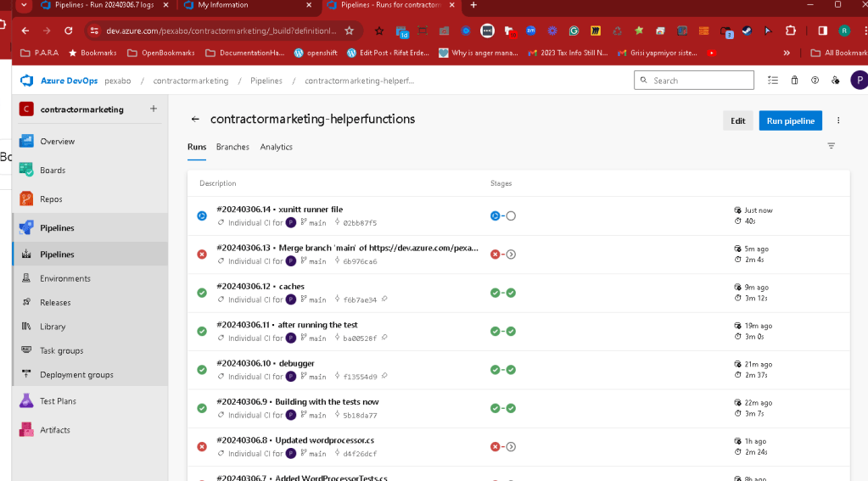Screen dimensions: 868x481
Task: Open the openshift bookmark
Action: click(x=316, y=53)
